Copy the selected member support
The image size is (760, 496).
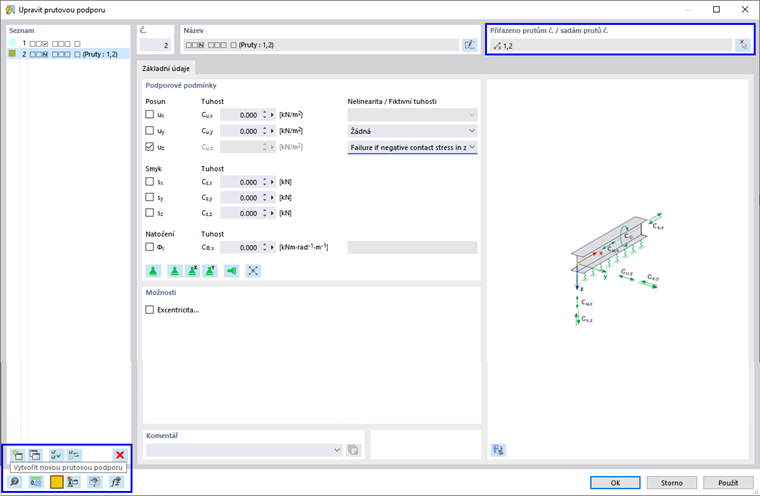(35, 455)
